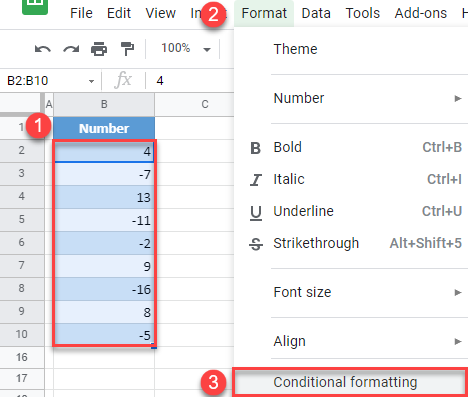Screen dimensions: 468x397
Task: Click the Bold B icon in menu
Action: point(255,148)
